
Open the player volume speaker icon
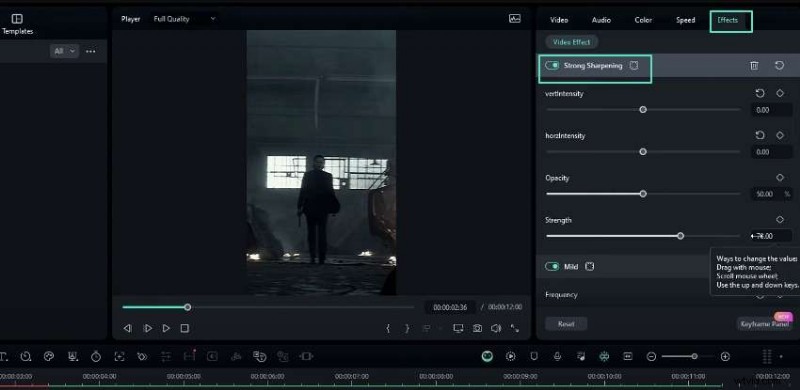coord(495,328)
